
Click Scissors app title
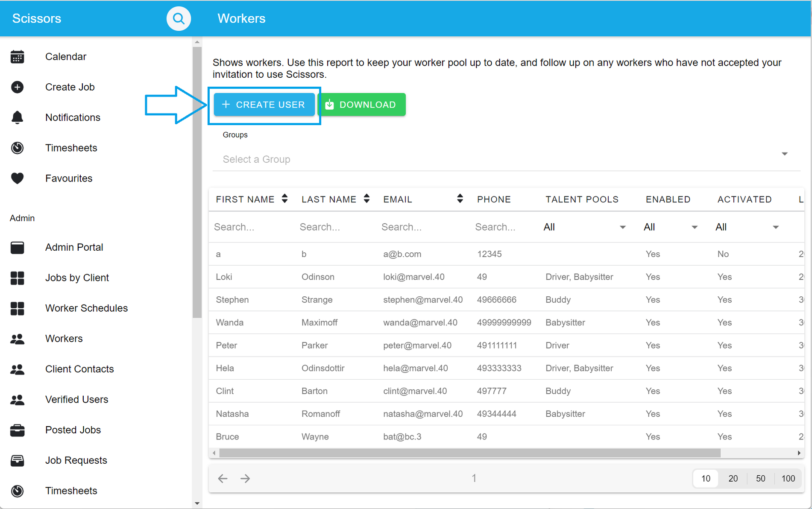point(37,18)
